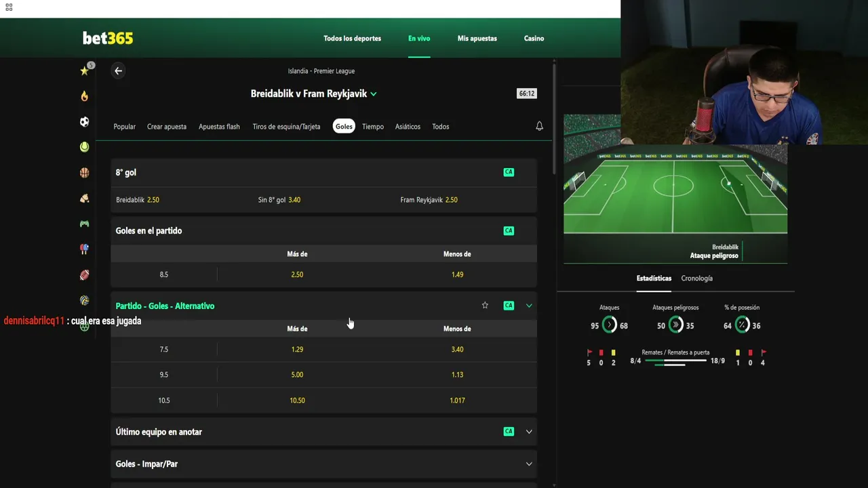This screenshot has width=868, height=488.
Task: Click the CA badge on 8° gol market
Action: [509, 172]
